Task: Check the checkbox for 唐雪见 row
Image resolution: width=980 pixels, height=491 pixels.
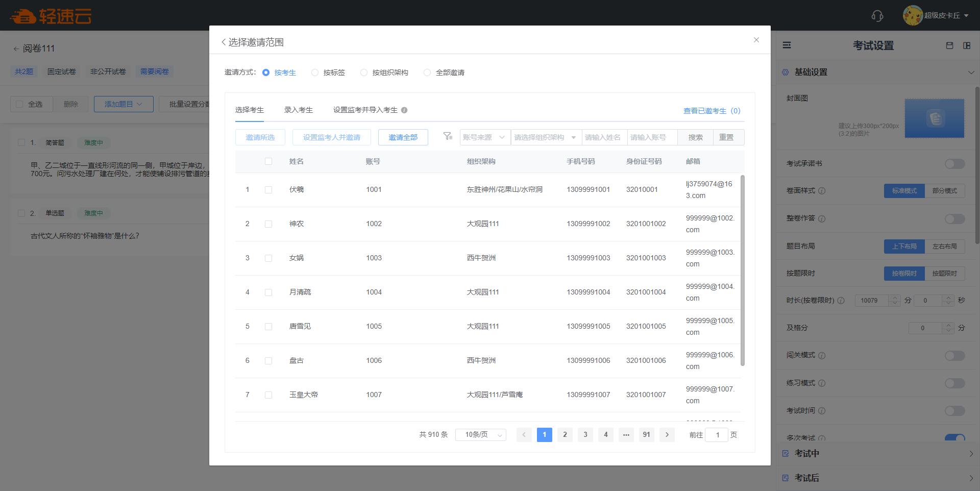Action: (x=268, y=327)
